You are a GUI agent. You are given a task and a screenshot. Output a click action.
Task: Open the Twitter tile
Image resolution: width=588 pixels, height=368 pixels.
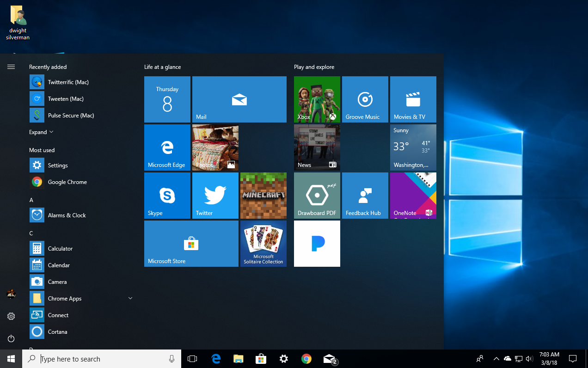click(x=215, y=196)
